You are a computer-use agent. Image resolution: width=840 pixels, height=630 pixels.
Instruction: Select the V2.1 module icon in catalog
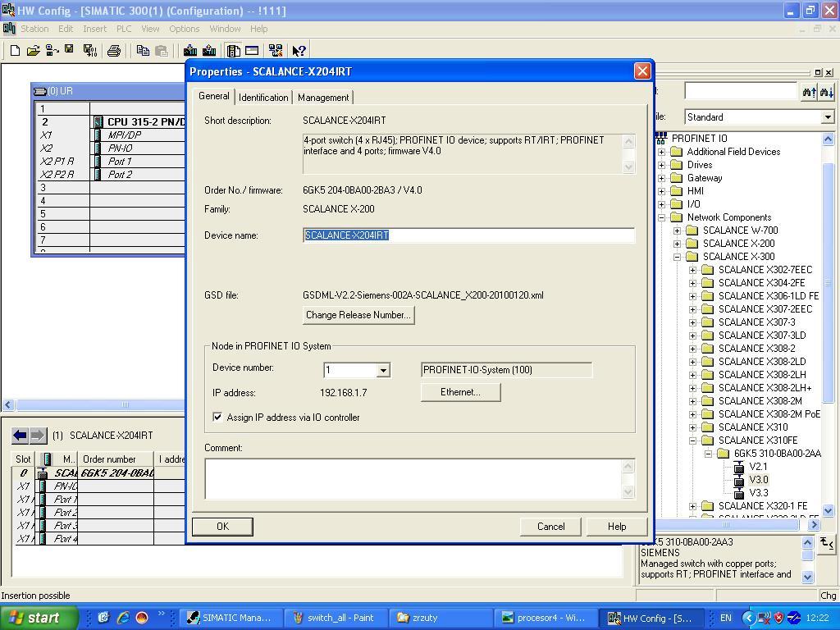pos(739,467)
